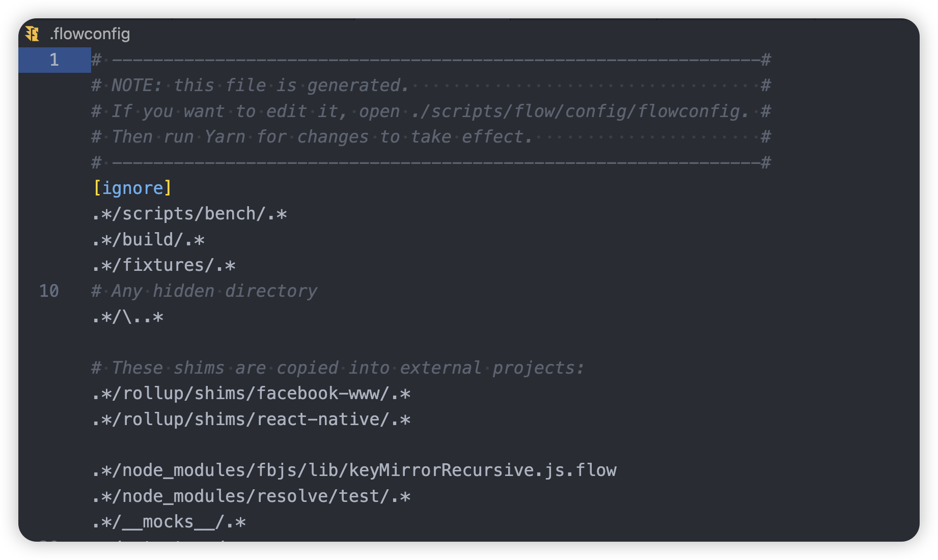Click the react-native shims ignore line
Image resolution: width=938 pixels, height=560 pixels.
pos(251,419)
